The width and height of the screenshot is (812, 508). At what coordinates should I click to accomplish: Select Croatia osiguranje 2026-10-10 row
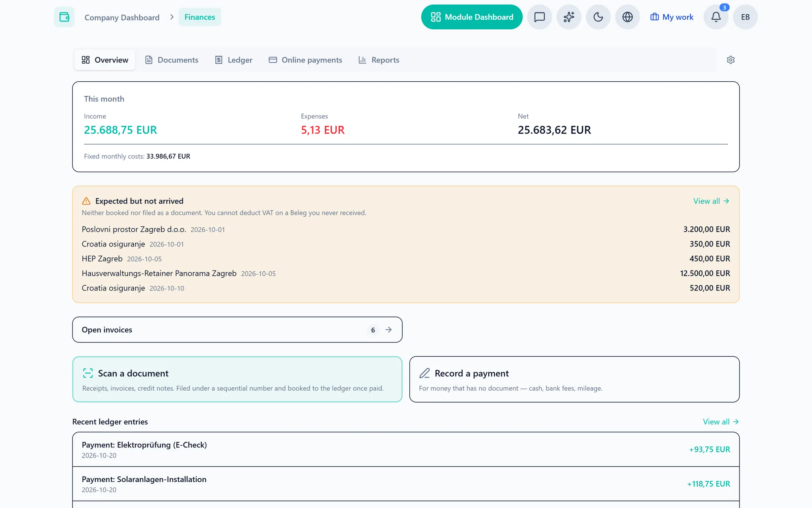[x=406, y=288]
